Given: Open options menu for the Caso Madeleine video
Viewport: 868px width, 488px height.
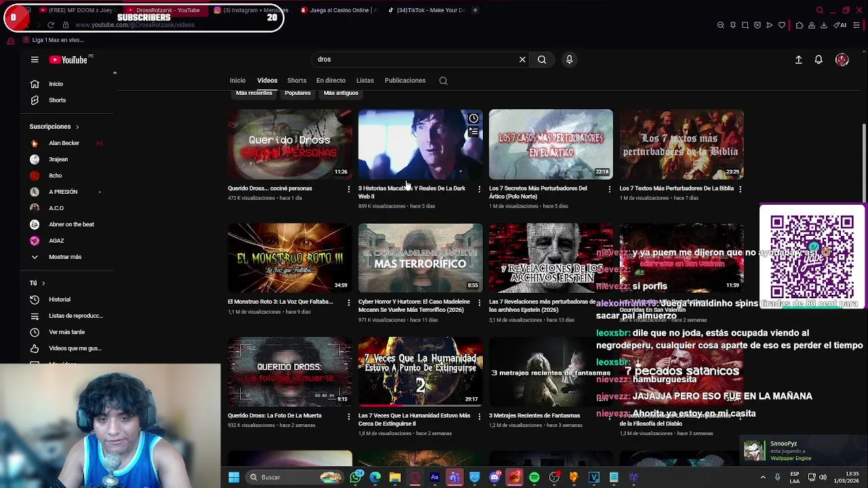Looking at the screenshot, I should 479,302.
